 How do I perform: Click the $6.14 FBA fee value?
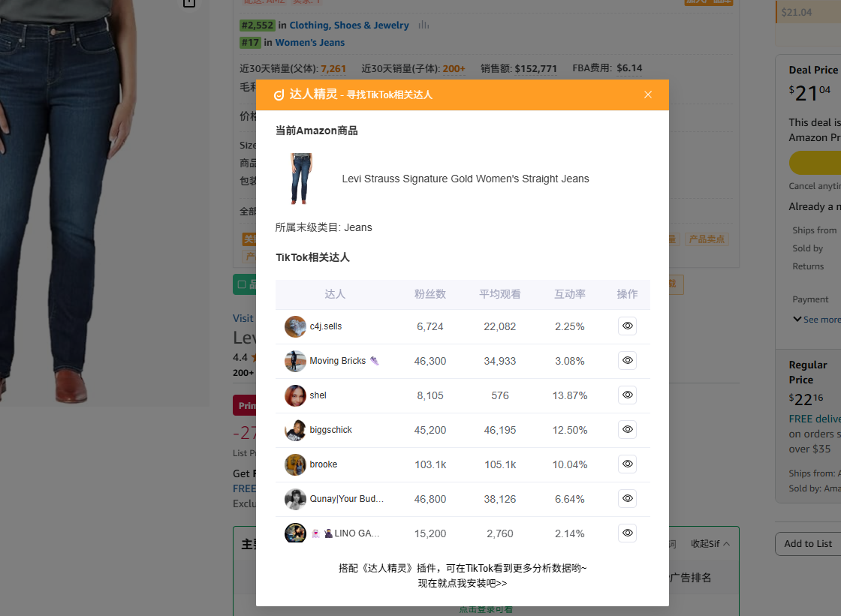(x=629, y=68)
